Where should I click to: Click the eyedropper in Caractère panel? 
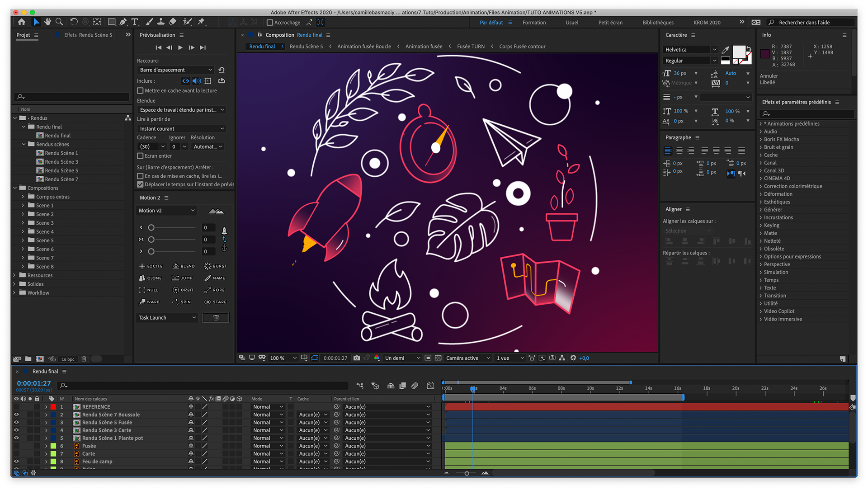(x=726, y=50)
